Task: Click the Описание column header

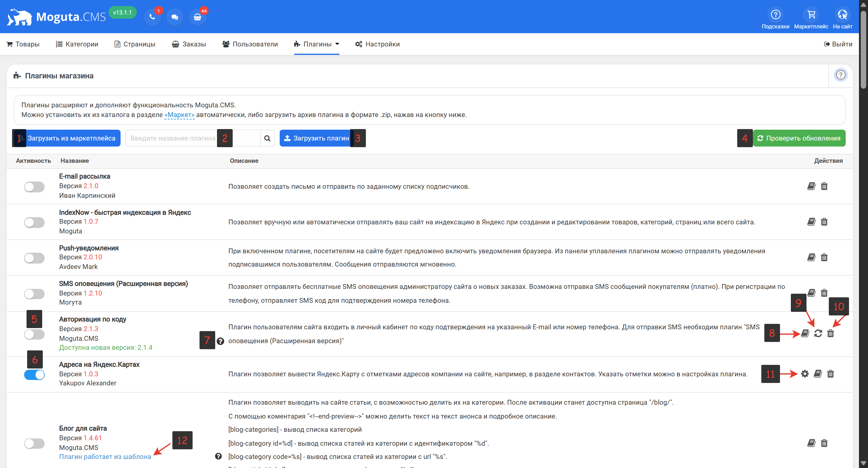Action: coord(244,161)
